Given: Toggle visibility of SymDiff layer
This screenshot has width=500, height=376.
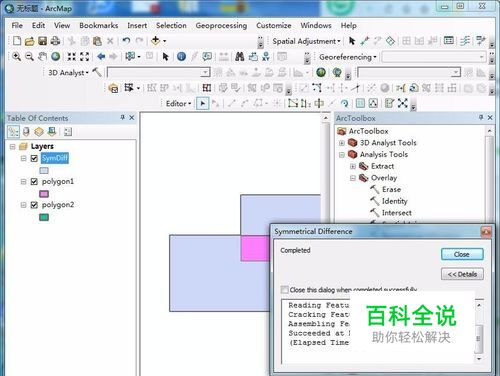Looking at the screenshot, I should coord(34,158).
